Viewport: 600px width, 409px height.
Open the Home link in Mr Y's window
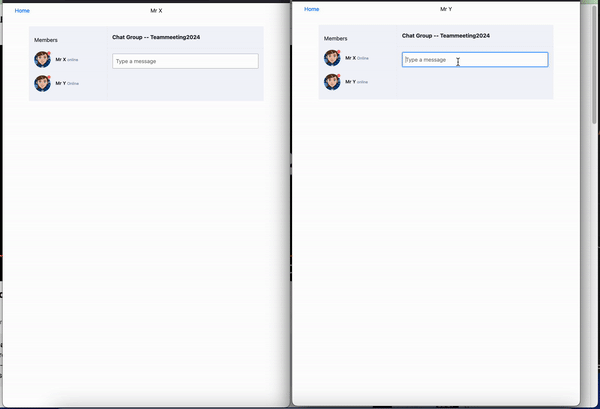coord(311,9)
